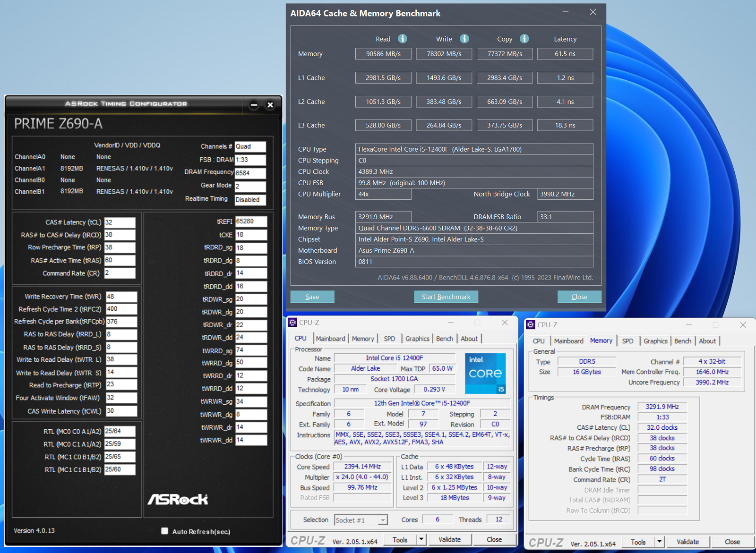The height and width of the screenshot is (553, 756).
Task: Open Graphics tab in right CPU-Z
Action: [655, 341]
